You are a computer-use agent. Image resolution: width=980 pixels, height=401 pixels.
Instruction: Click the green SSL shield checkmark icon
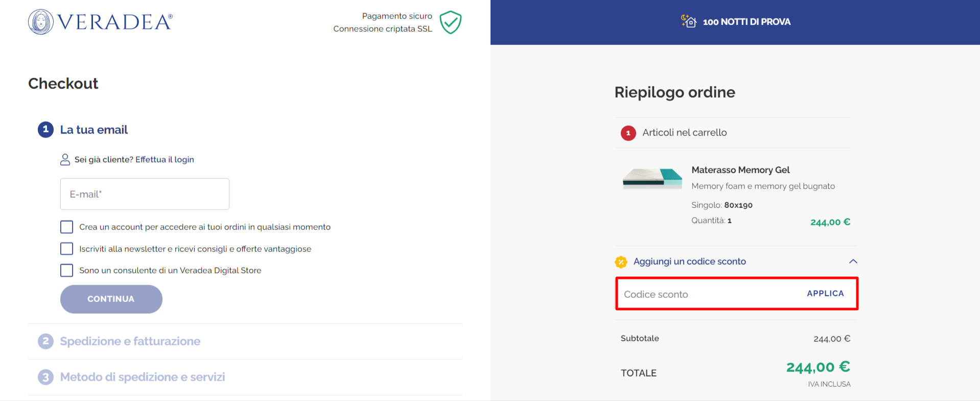(x=451, y=22)
